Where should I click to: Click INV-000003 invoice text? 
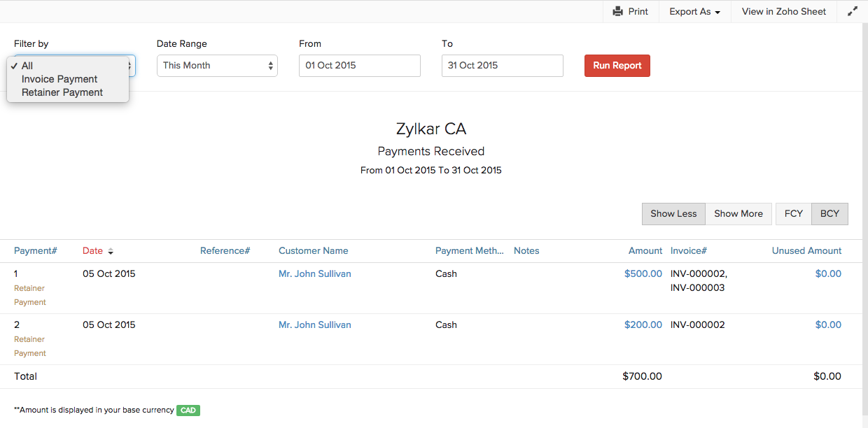[698, 288]
